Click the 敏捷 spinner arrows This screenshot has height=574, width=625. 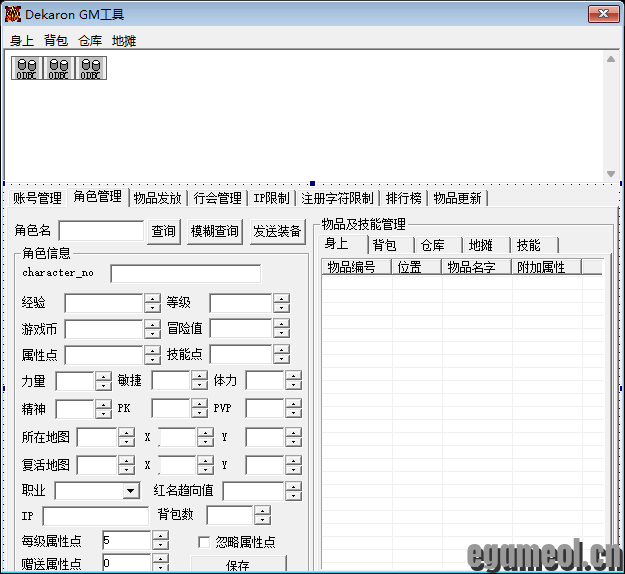pyautogui.click(x=199, y=380)
